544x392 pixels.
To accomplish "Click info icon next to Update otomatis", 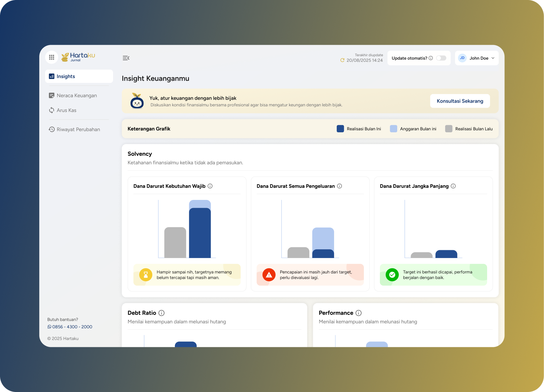I will [x=431, y=58].
